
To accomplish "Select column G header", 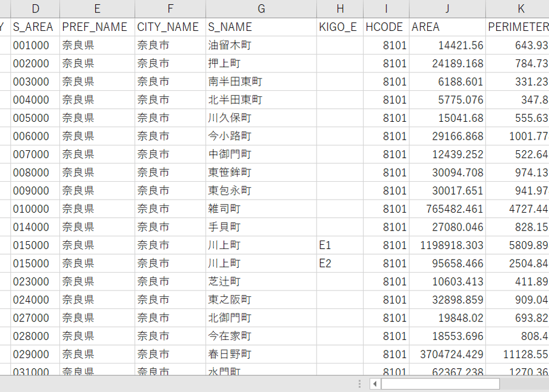I will tap(261, 9).
